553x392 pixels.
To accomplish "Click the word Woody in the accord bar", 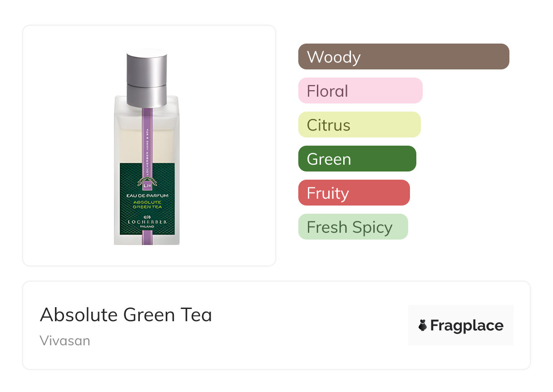I will pyautogui.click(x=334, y=57).
